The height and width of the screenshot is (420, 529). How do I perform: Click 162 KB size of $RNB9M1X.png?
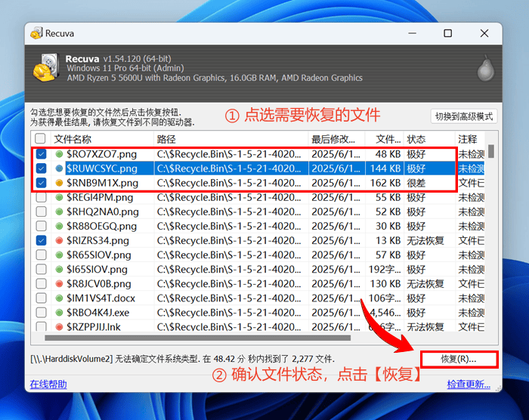(x=385, y=183)
